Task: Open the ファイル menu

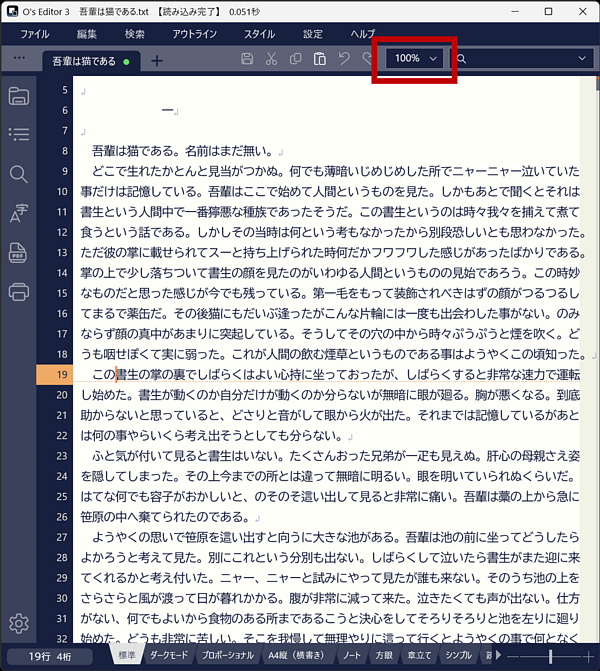Action: (35, 34)
